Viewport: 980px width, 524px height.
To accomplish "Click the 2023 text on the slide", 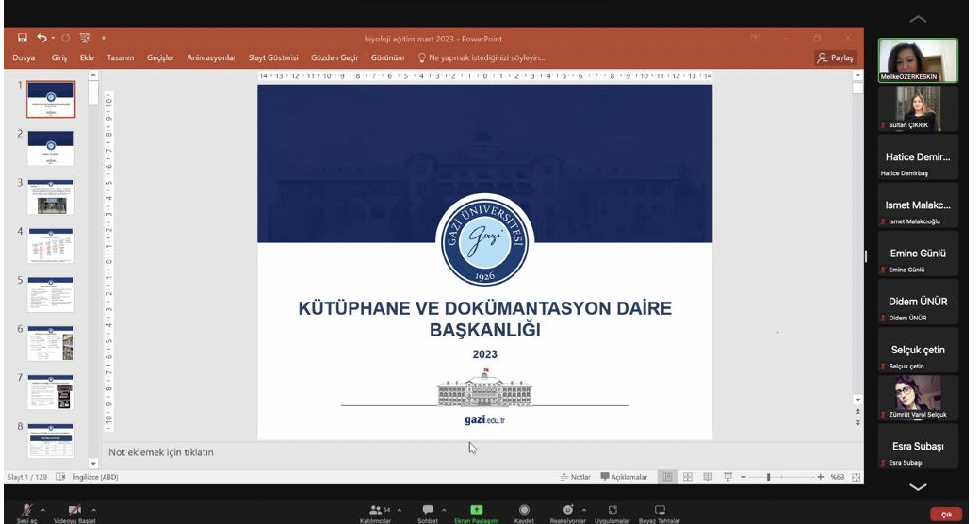I will 485,354.
